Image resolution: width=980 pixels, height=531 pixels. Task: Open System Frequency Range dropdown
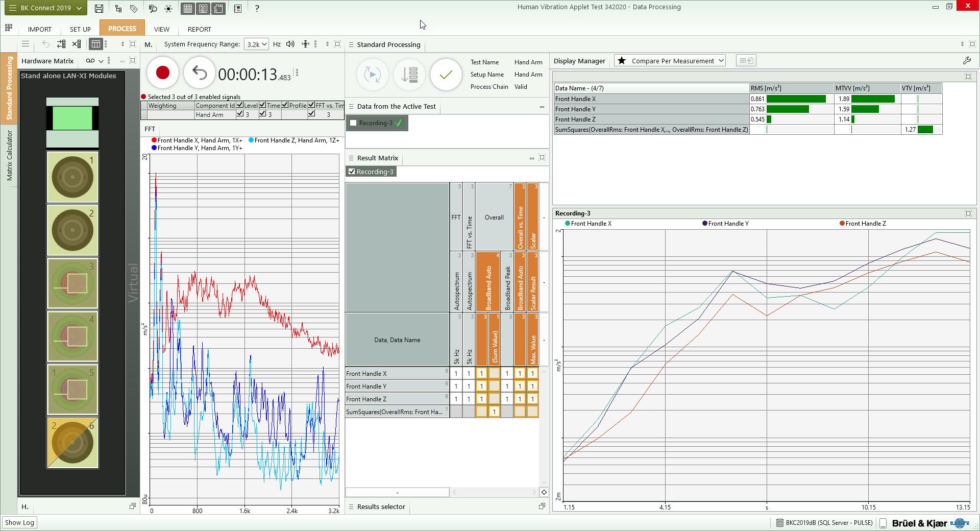pyautogui.click(x=256, y=44)
